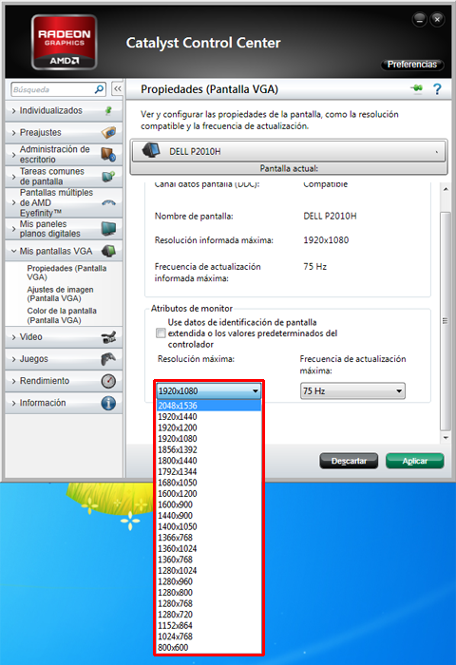Click the search magnifier icon
This screenshot has height=665, width=456.
[99, 89]
